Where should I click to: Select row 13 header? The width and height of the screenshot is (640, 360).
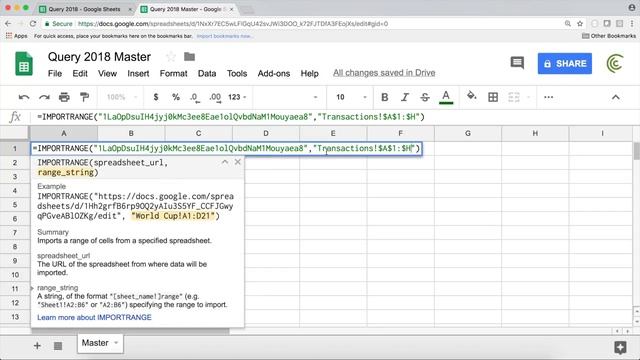pos(15,317)
